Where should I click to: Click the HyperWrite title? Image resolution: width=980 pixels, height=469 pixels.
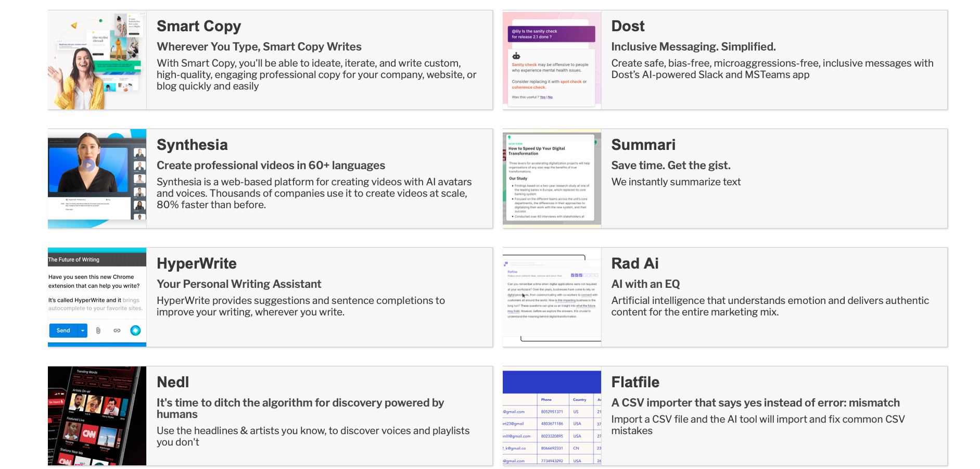coord(197,263)
